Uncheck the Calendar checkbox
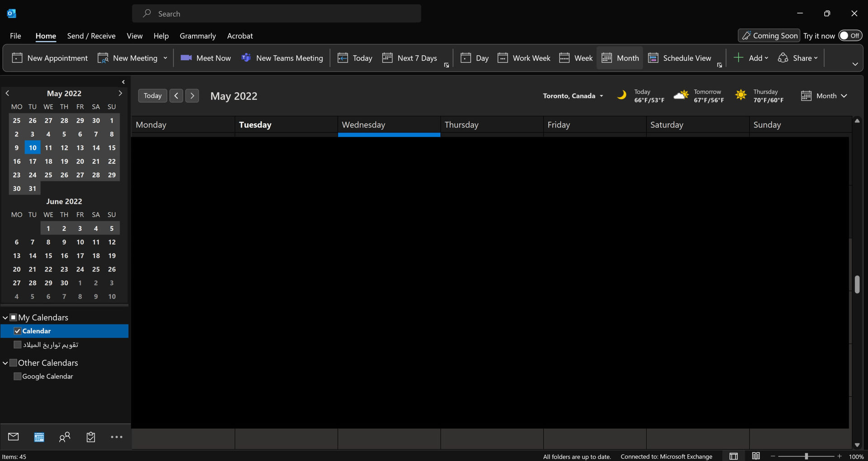The image size is (868, 461). 18,331
